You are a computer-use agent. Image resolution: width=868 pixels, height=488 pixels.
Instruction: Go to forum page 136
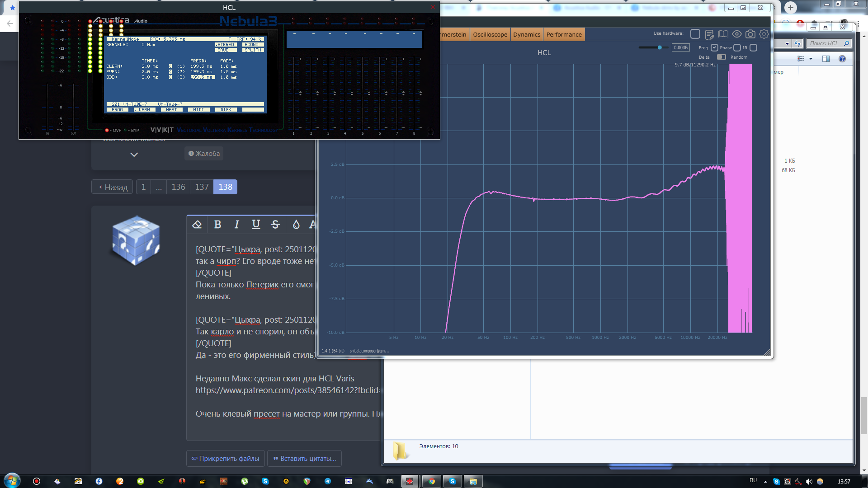[x=178, y=187]
